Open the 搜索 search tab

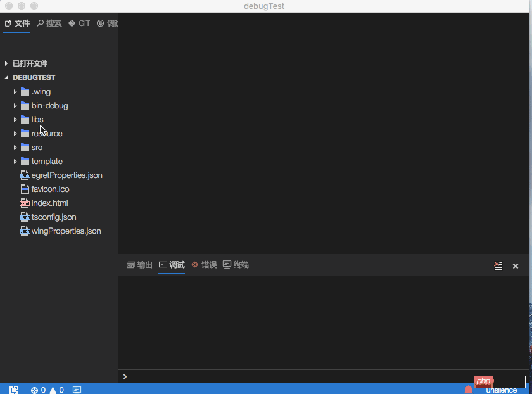tap(49, 23)
